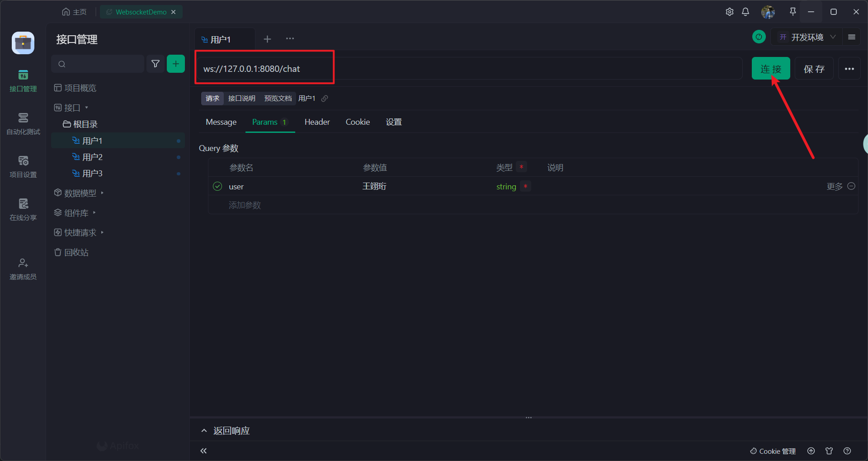Click the user avatar in title bar
The width and height of the screenshot is (868, 461).
[768, 12]
